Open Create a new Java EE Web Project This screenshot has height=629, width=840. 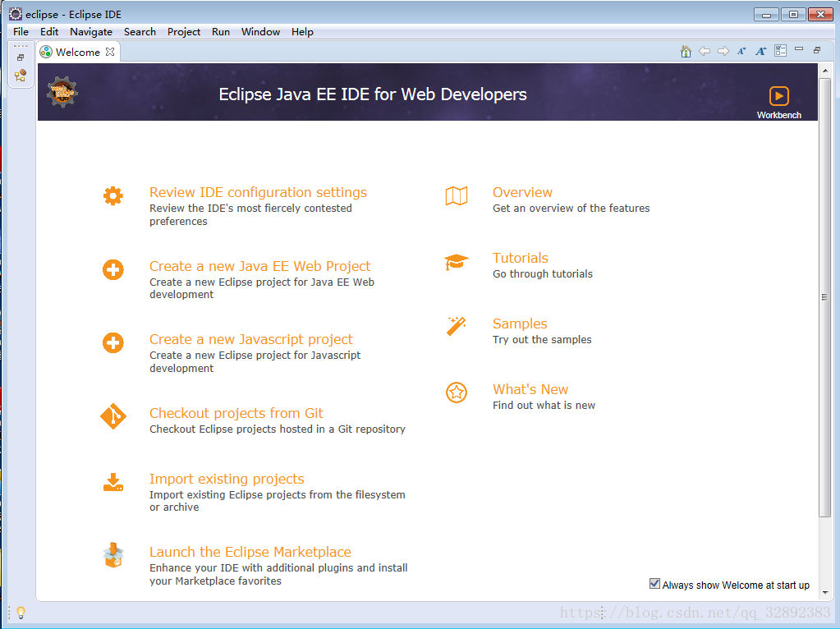[x=259, y=266]
